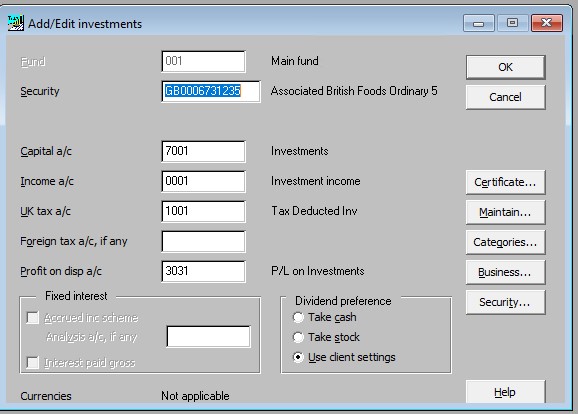This screenshot has height=414, width=578.
Task: Confirm the dialog with OK
Action: pos(505,67)
